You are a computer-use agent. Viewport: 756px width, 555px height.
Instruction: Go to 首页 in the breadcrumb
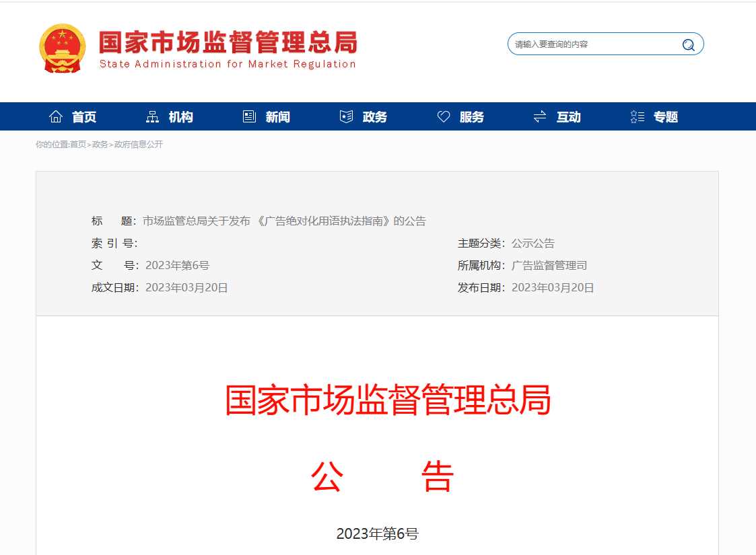pyautogui.click(x=78, y=145)
